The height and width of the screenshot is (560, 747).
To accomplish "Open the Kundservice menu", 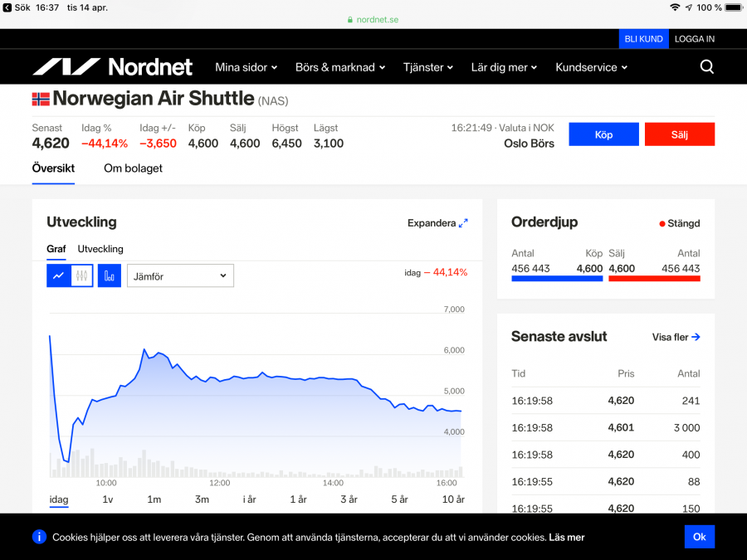I will coord(591,67).
